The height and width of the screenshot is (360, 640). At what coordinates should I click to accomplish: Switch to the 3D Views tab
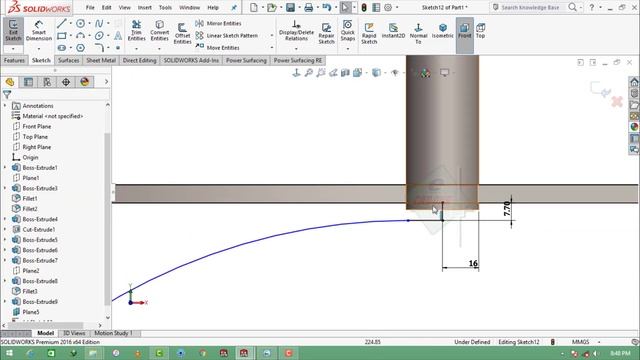click(74, 333)
